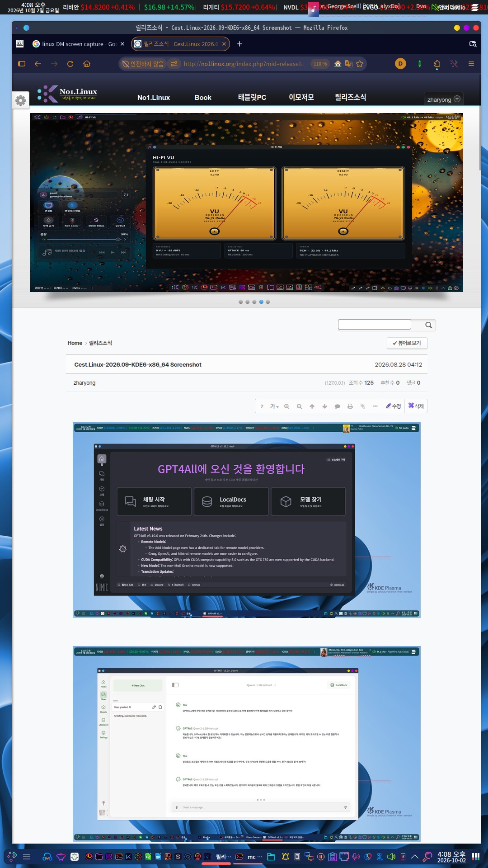Show hidden system tray icons
Screen dimensions: 488x868
tap(415, 856)
